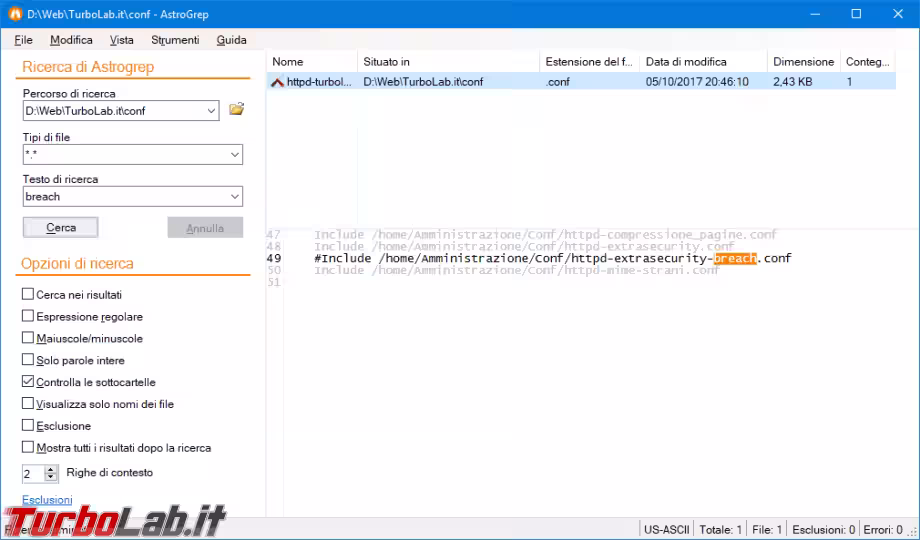Open the Modifica menu
The width and height of the screenshot is (920, 540).
pos(71,40)
